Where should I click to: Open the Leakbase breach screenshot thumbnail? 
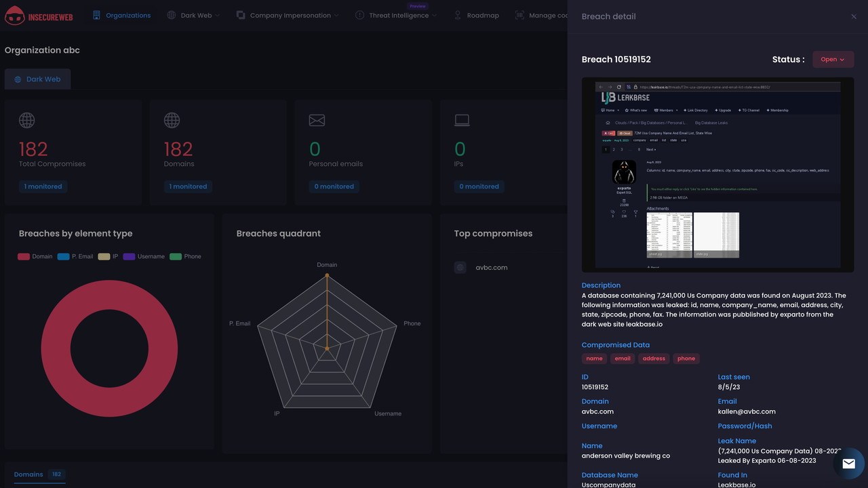[x=717, y=175]
